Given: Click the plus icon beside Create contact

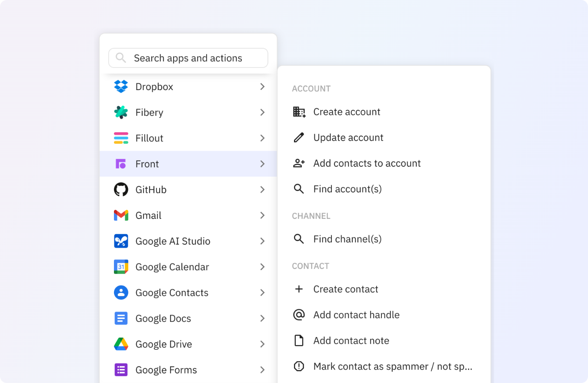Looking at the screenshot, I should pos(299,289).
